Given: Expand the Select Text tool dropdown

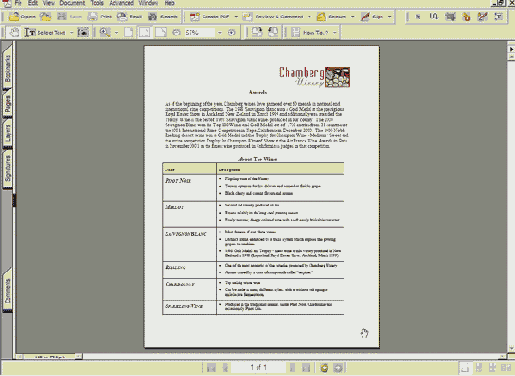Looking at the screenshot, I should click(71, 33).
